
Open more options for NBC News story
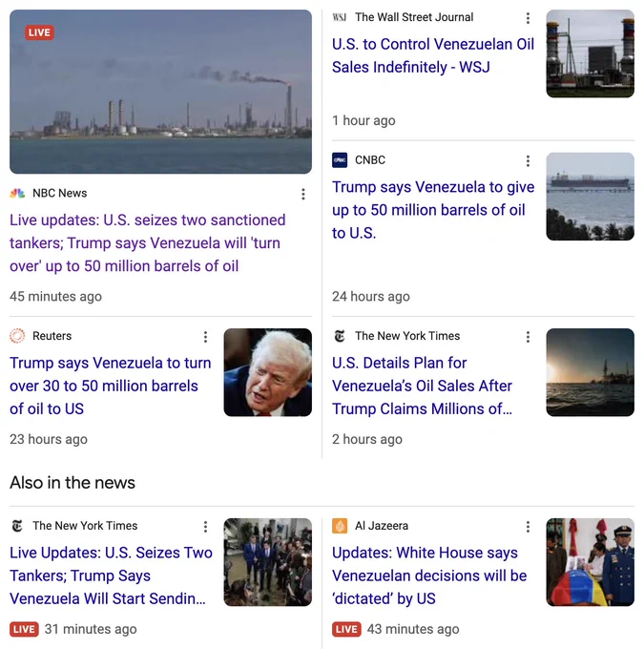303,194
